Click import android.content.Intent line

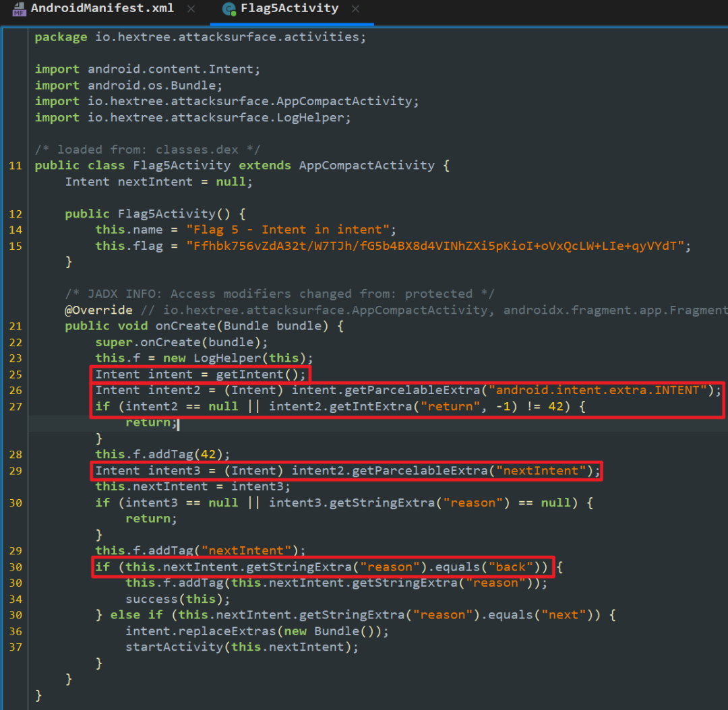click(x=148, y=69)
